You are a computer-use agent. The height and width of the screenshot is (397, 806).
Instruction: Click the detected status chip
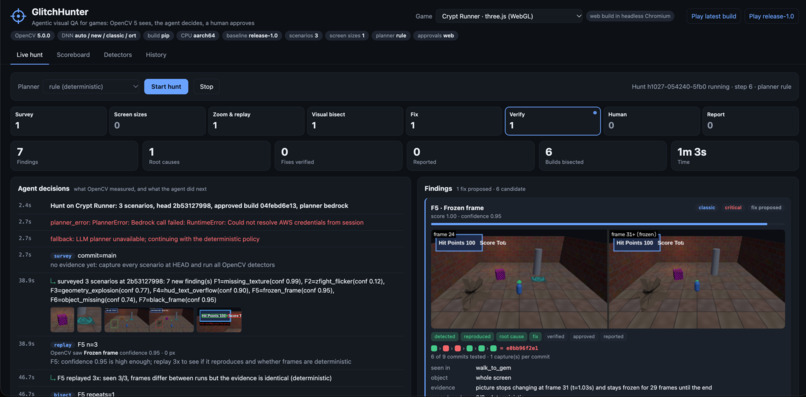pos(444,337)
